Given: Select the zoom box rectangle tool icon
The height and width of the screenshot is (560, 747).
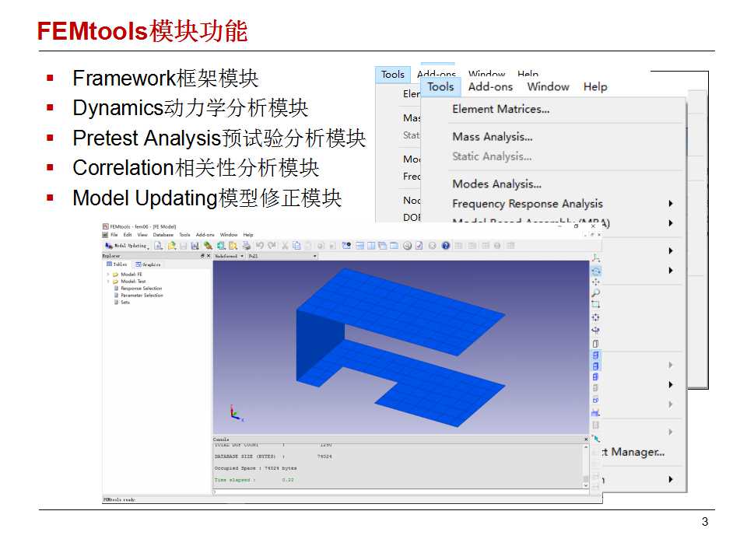Looking at the screenshot, I should click(x=596, y=304).
